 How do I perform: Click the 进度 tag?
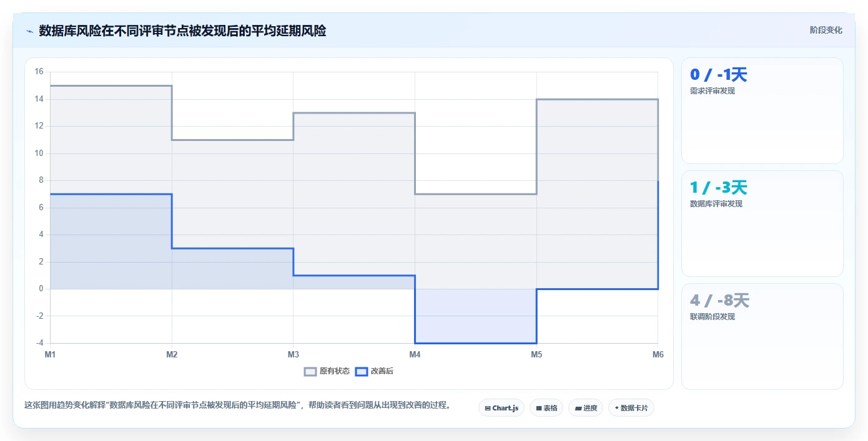(x=586, y=408)
